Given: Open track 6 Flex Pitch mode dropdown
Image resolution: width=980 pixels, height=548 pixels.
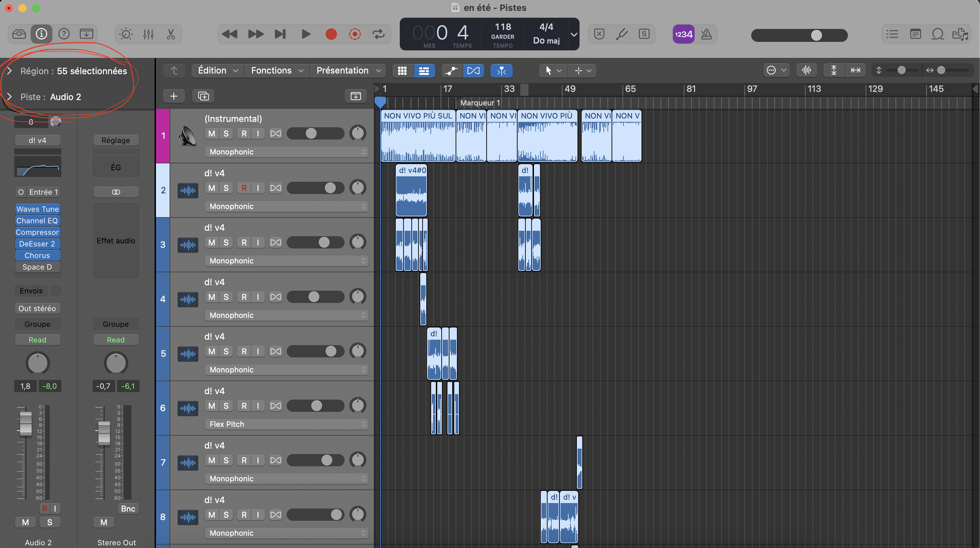Looking at the screenshot, I should pyautogui.click(x=286, y=424).
